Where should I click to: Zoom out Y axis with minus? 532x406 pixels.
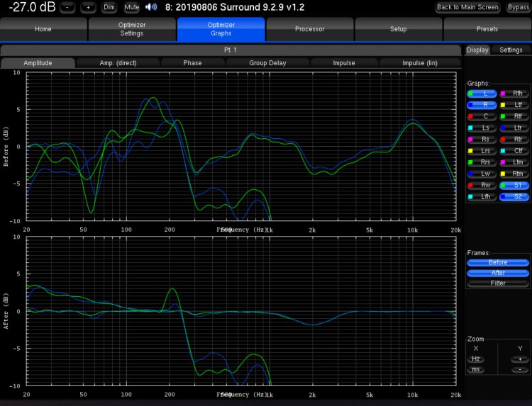[520, 370]
